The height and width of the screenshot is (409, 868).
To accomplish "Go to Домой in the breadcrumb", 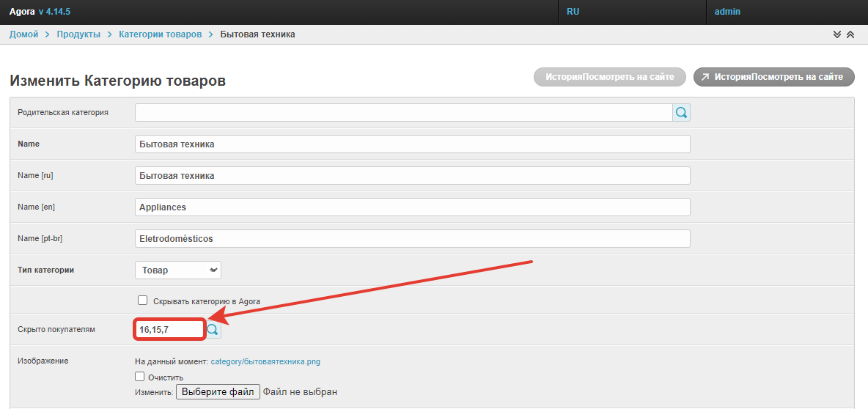I will [23, 34].
